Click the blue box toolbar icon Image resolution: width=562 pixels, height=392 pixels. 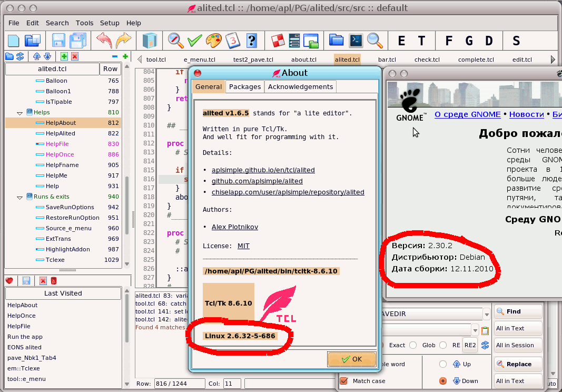pos(150,41)
